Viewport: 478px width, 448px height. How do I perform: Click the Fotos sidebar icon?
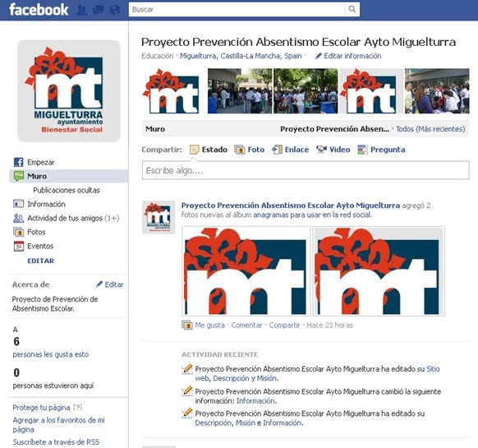pos(18,232)
